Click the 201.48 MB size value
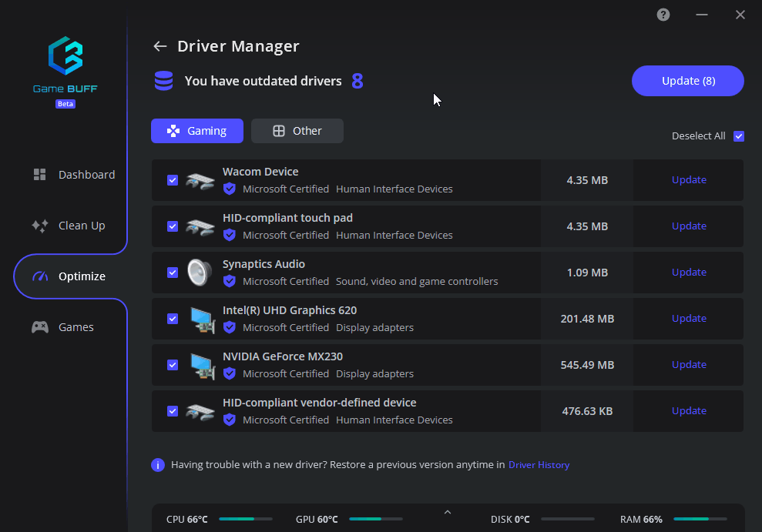The height and width of the screenshot is (532, 762). pos(587,319)
